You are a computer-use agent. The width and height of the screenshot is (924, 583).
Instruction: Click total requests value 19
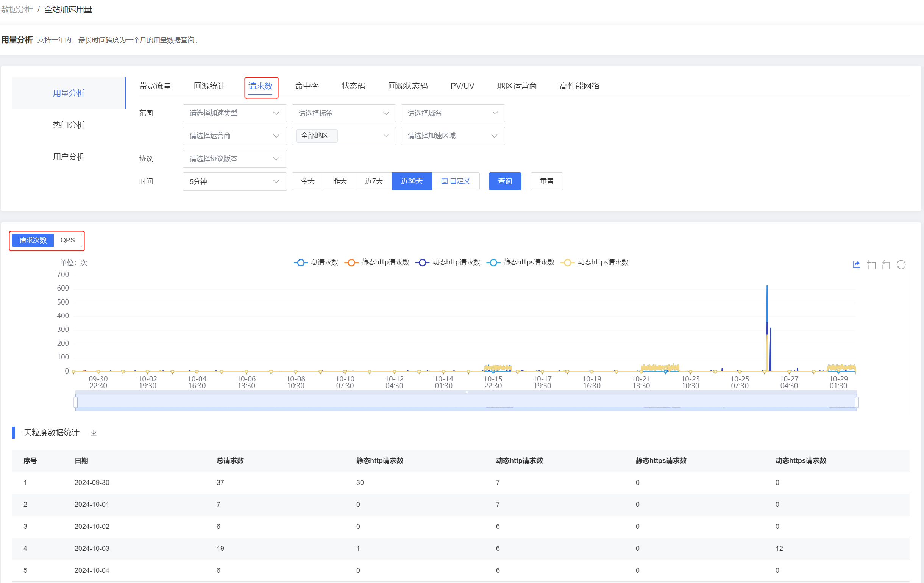tap(220, 549)
